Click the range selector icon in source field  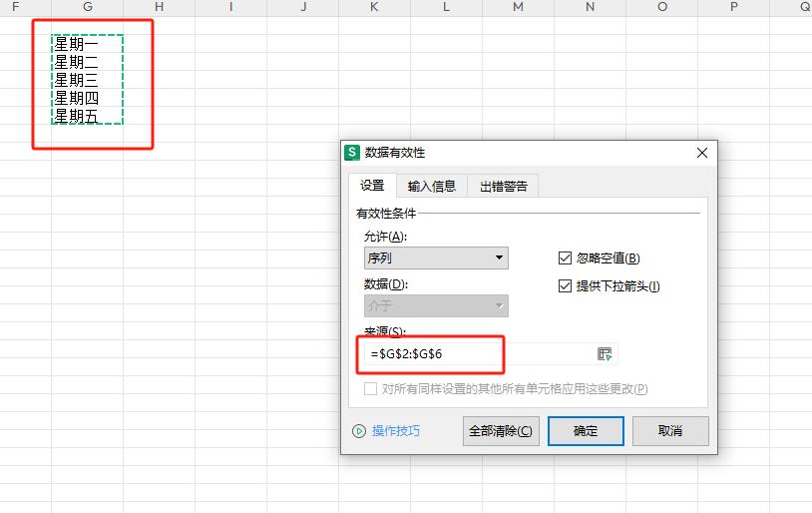click(605, 354)
